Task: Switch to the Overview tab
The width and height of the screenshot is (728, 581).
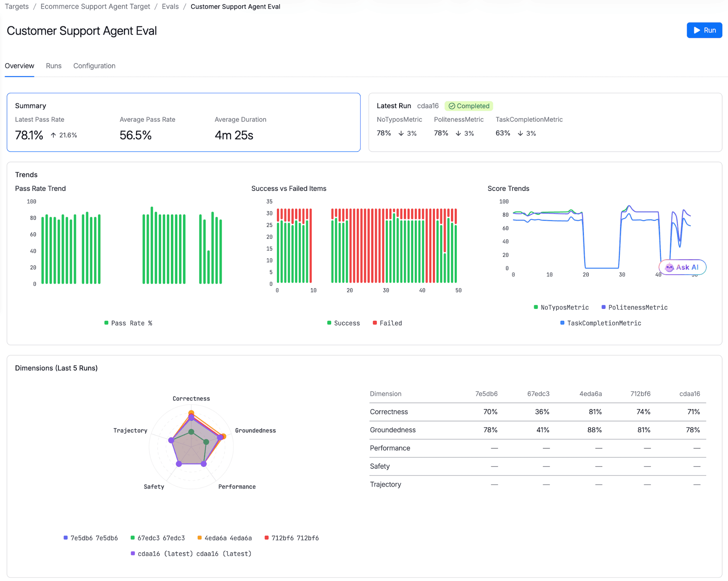Action: [x=20, y=66]
